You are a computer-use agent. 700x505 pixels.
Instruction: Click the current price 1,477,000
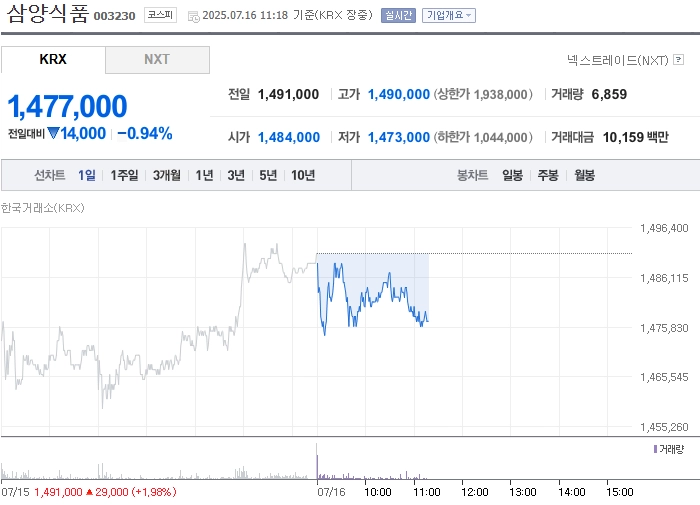tap(67, 107)
